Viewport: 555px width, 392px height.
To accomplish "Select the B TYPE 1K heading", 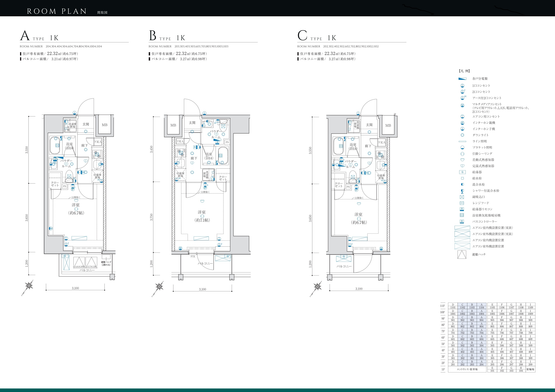I will click(x=167, y=36).
